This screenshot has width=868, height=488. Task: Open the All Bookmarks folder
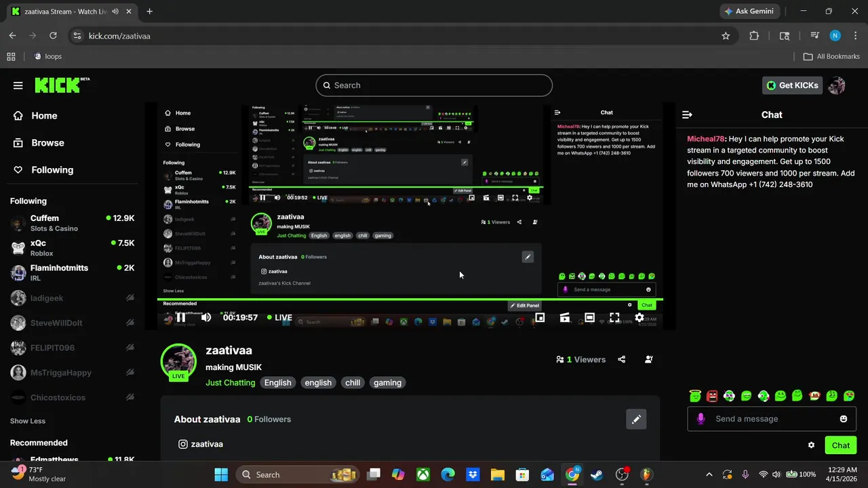pos(831,56)
